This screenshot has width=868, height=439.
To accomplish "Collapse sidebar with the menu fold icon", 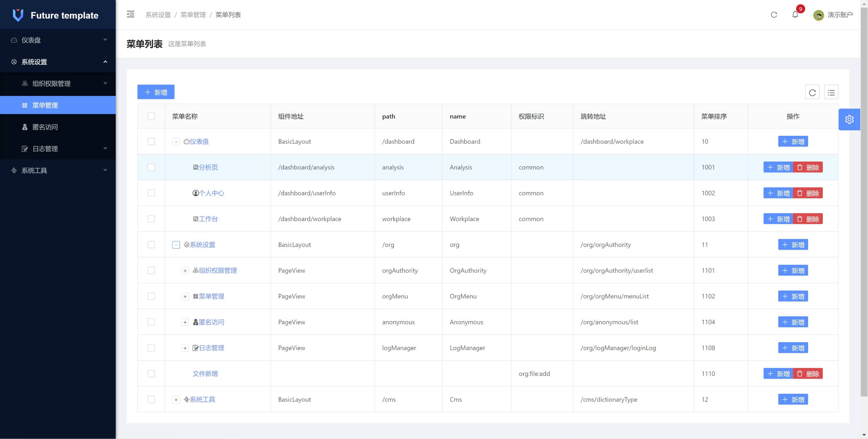I will (131, 14).
